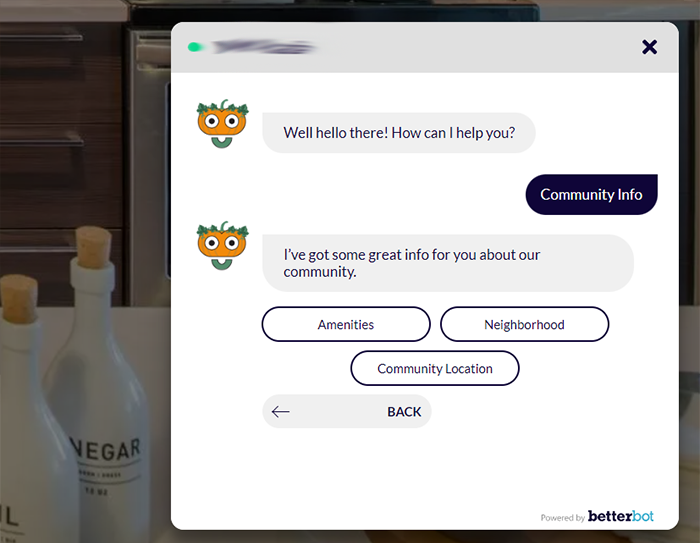Open the betterbot logo link

coord(621,516)
